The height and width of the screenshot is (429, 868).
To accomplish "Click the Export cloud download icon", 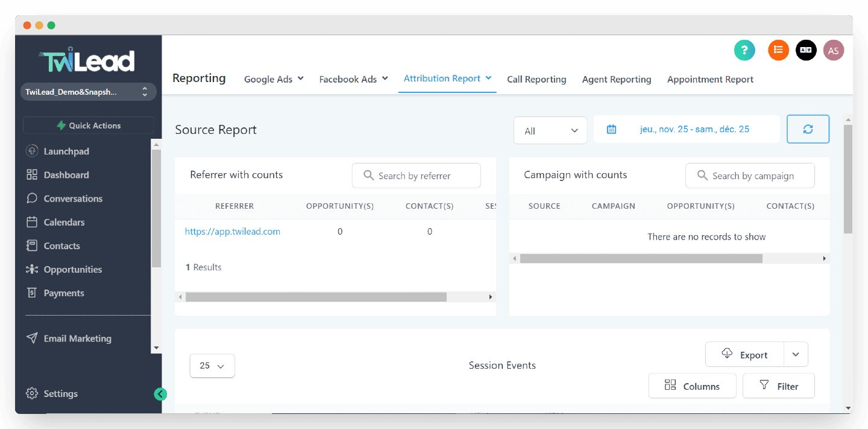I will [x=727, y=354].
